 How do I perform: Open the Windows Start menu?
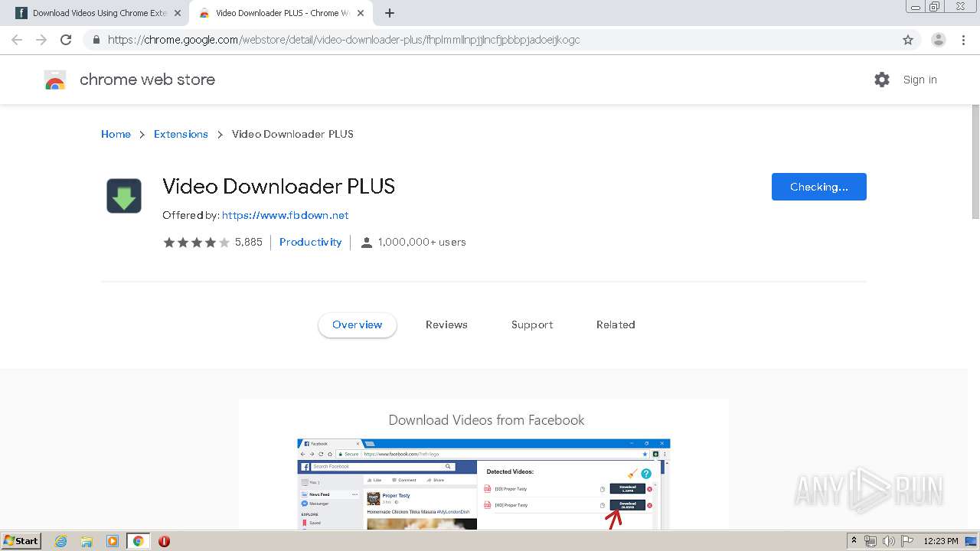pos(21,540)
